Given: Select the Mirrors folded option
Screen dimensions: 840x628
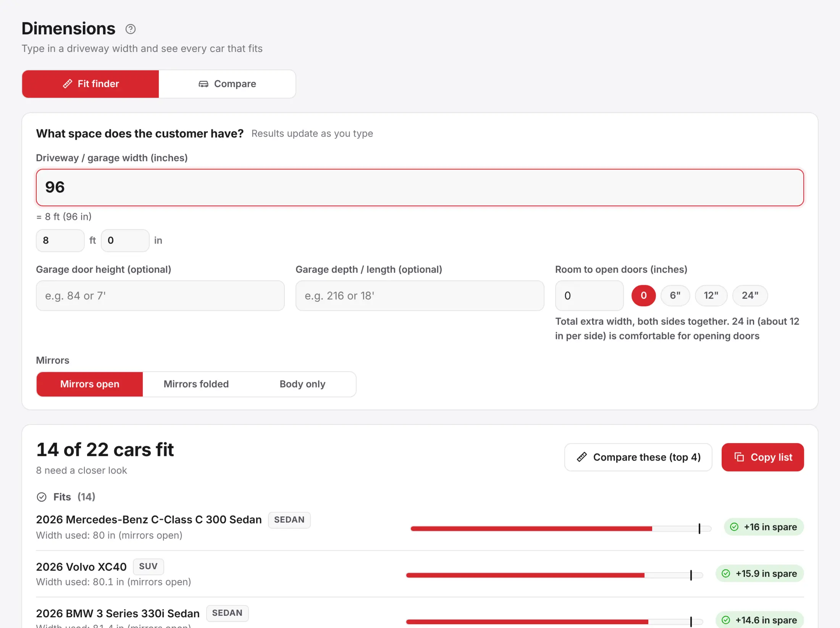Looking at the screenshot, I should click(196, 384).
